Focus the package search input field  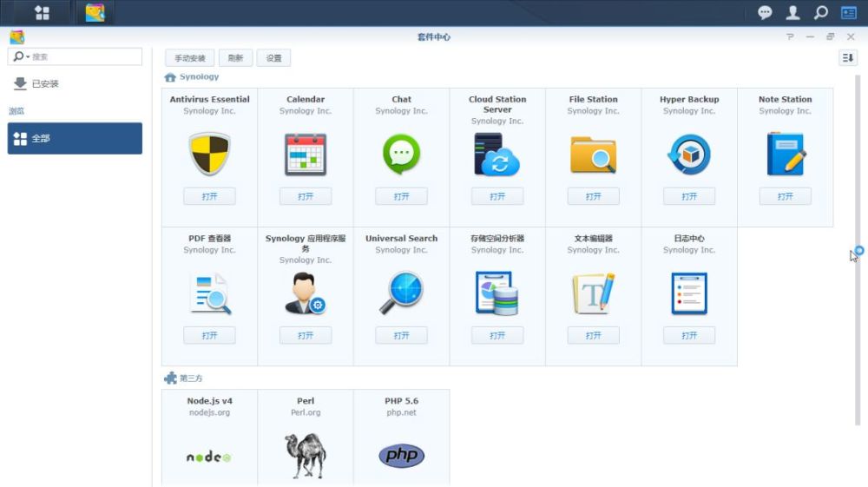tap(85, 57)
